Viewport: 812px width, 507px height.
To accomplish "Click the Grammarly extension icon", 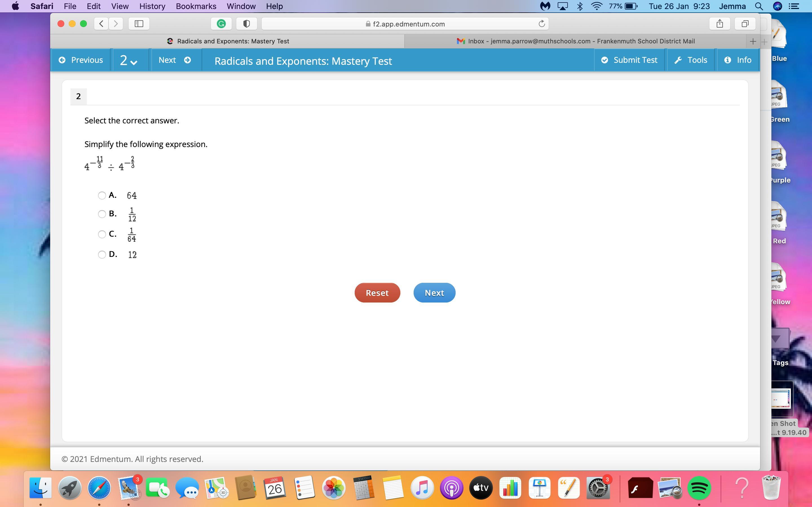I will 221,24.
